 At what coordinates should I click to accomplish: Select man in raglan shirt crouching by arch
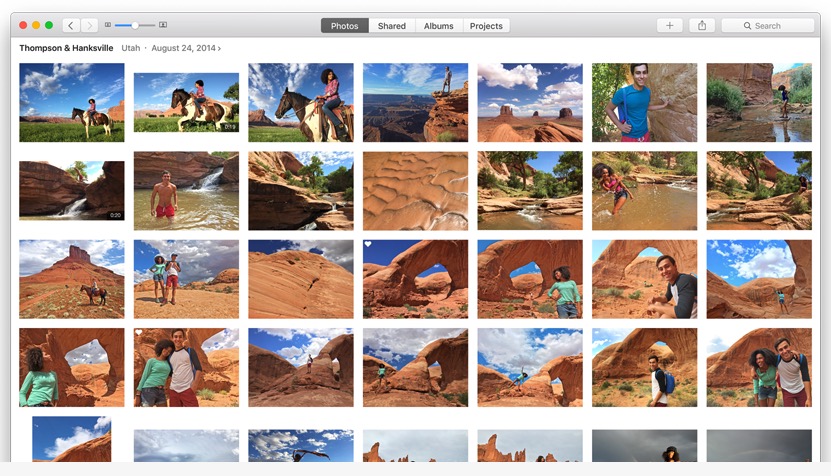pos(644,279)
